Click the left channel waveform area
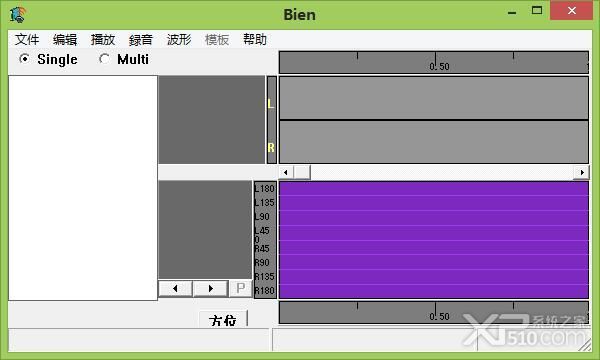 [x=434, y=98]
